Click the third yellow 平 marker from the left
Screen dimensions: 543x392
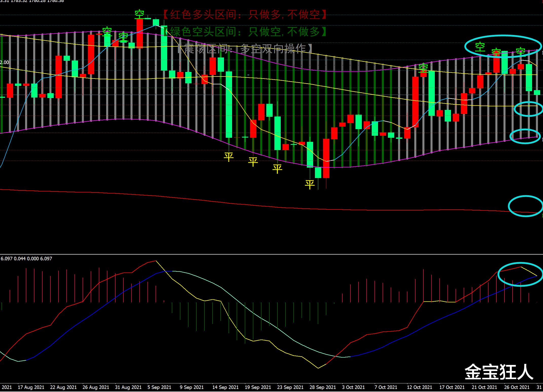click(x=277, y=168)
